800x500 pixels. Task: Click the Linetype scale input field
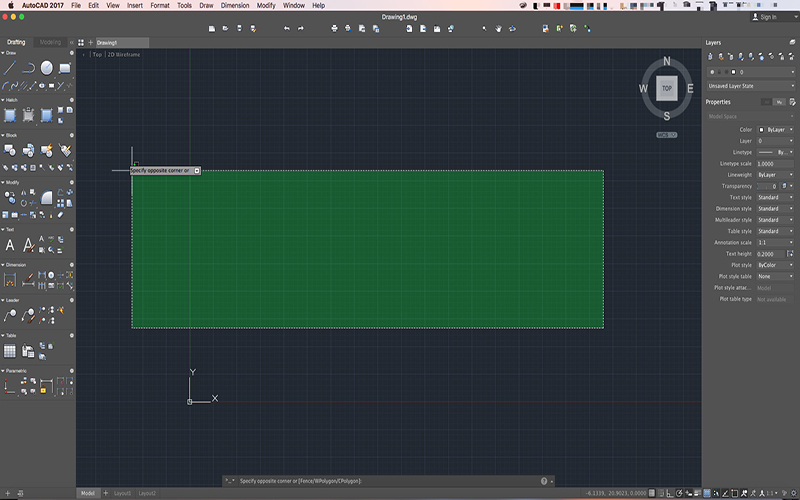point(775,163)
